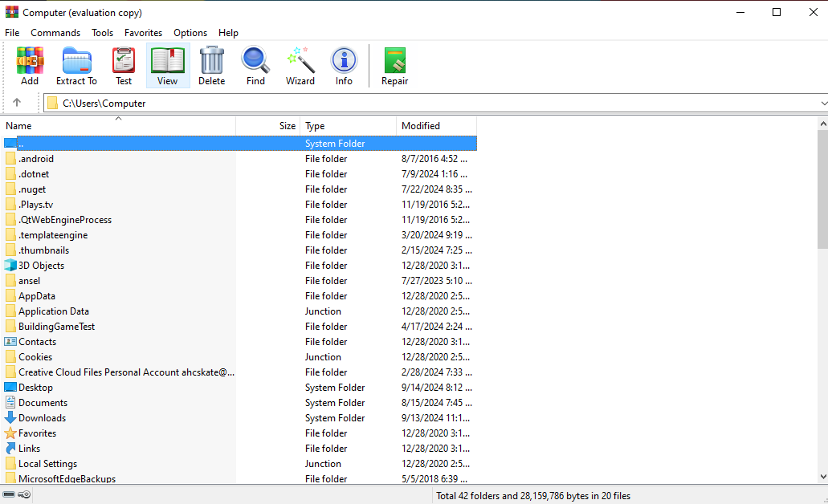Click the 7/27/2023 date of ansel
828x504 pixels.
437,281
